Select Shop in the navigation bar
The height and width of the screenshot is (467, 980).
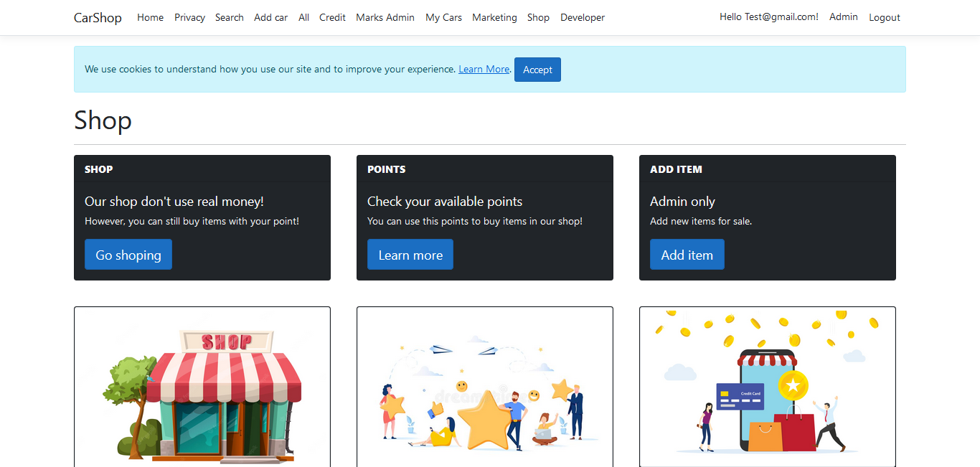pos(538,17)
